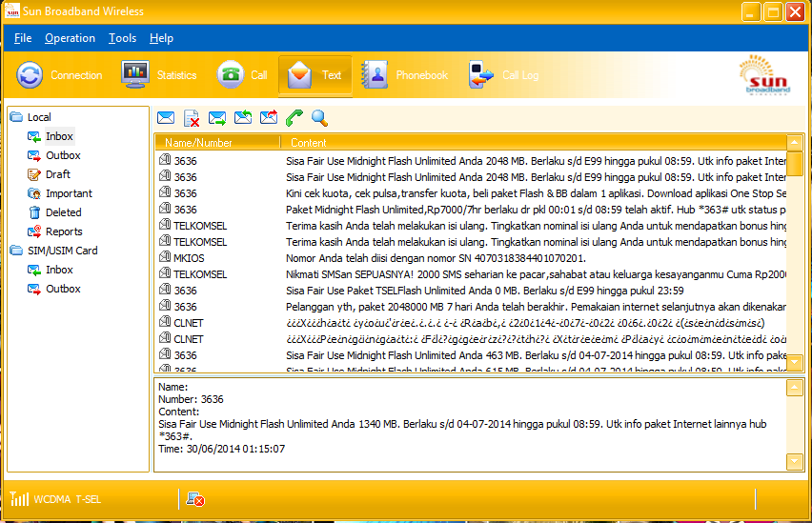Click the delete message icon with red X
This screenshot has width=812, height=523.
[x=192, y=118]
